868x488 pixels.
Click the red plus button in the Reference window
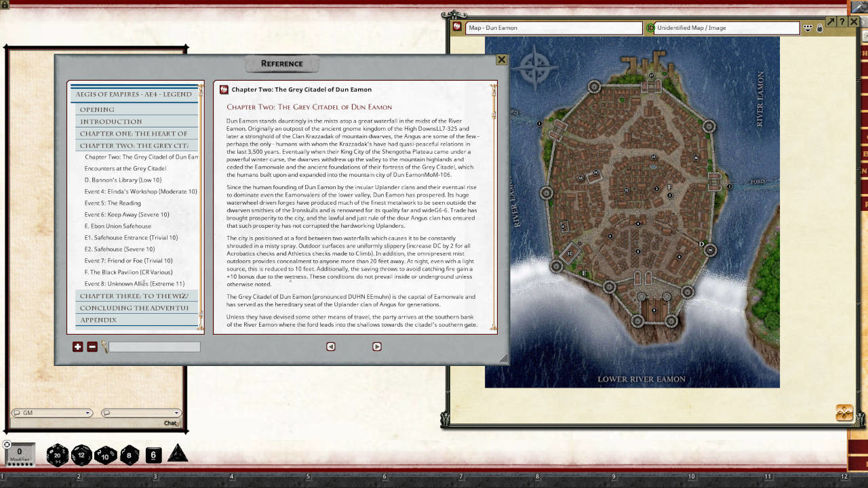coord(77,346)
